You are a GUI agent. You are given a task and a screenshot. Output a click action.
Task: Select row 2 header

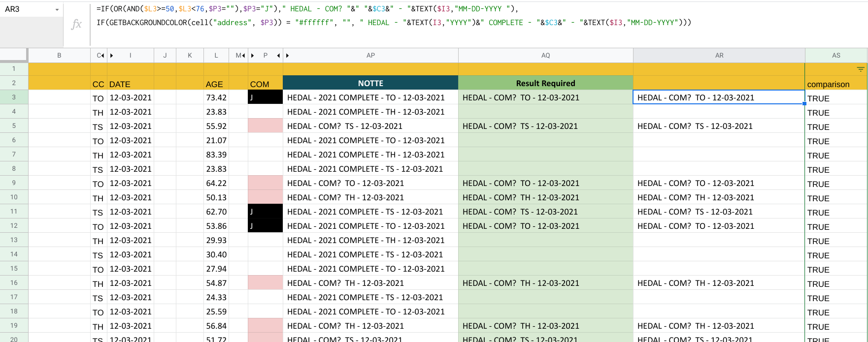[x=14, y=83]
